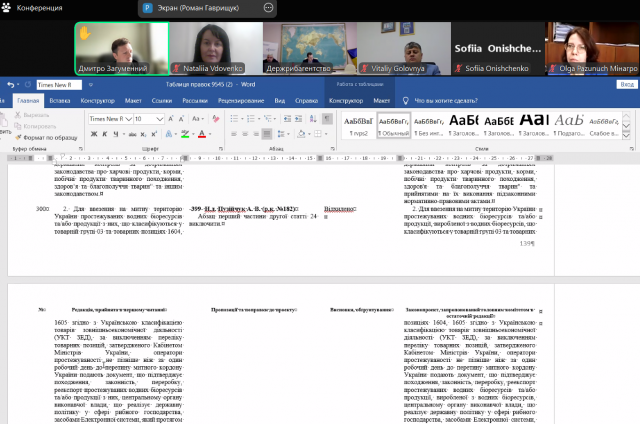Switch to the Вид tab
640x424 pixels.
pos(280,100)
